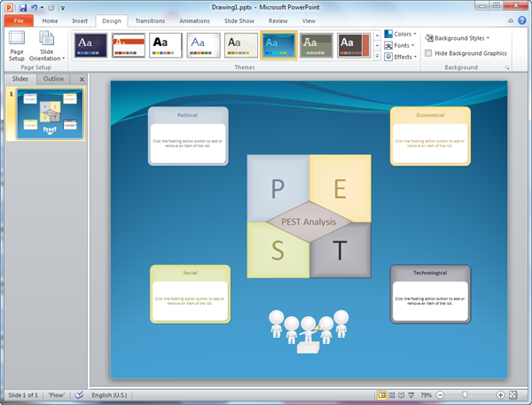Click the Redo icon in quick access toolbar
Screen dimensions: 532x405
[x=51, y=7]
